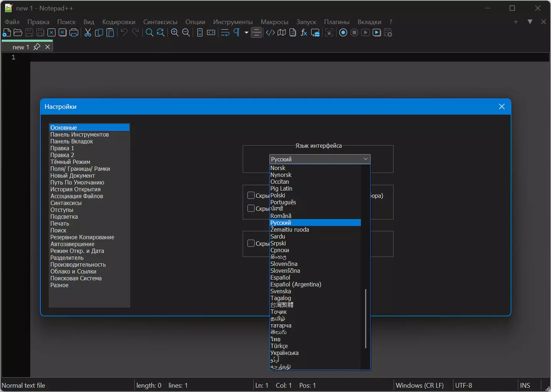
Task: Click the Stop Recording macro icon
Action: (x=355, y=33)
